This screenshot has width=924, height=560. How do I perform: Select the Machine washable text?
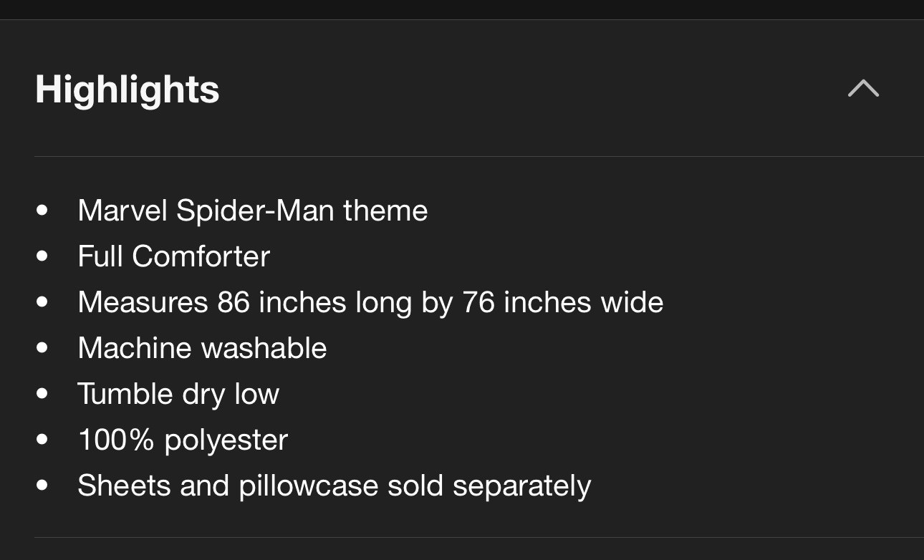[x=202, y=348]
